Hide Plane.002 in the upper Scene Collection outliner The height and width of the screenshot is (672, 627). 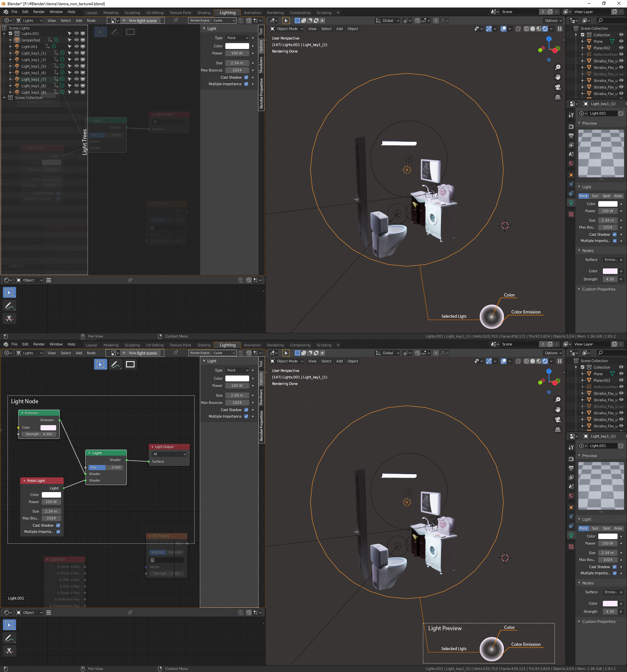[621, 48]
